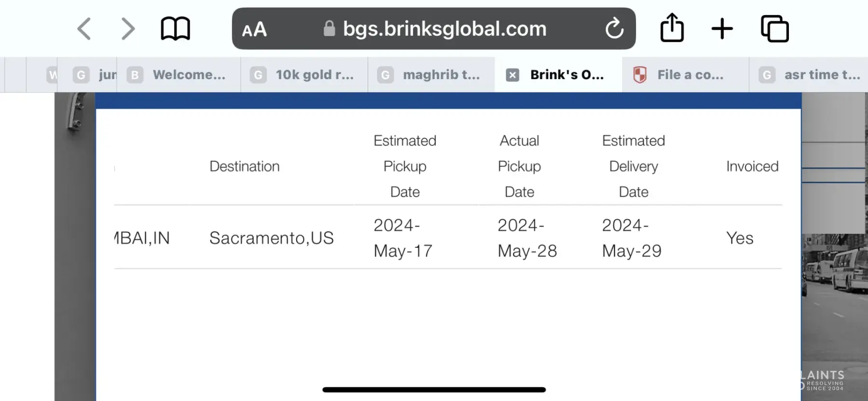Close the Brink's tab
This screenshot has width=868, height=401.
click(512, 75)
